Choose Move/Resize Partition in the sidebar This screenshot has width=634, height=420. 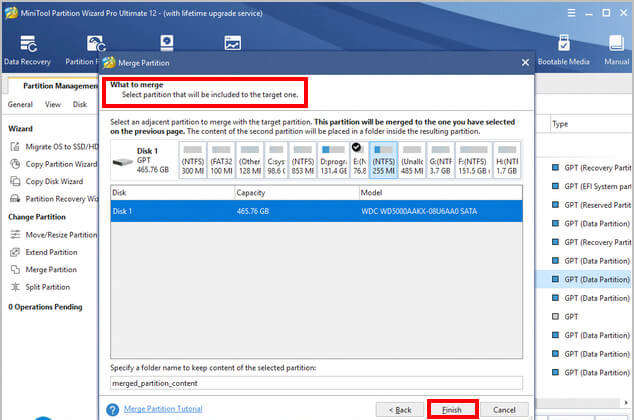click(54, 234)
